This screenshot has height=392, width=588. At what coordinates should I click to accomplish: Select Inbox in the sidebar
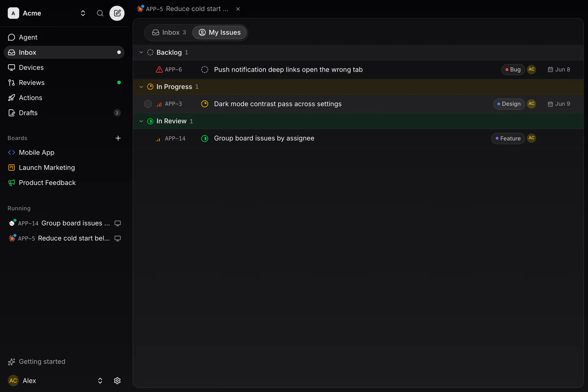[64, 52]
